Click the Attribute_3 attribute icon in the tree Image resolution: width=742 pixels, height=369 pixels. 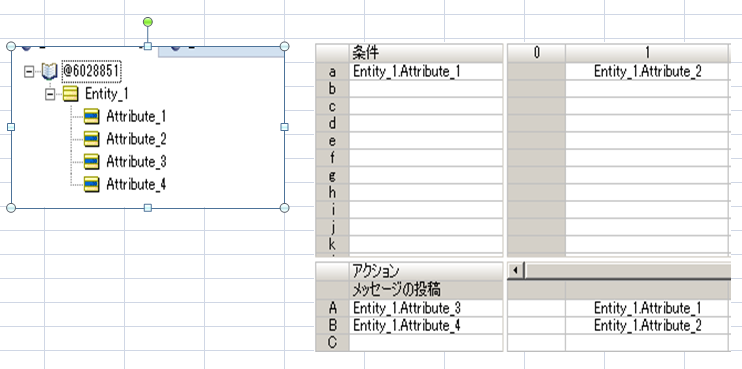pos(91,162)
